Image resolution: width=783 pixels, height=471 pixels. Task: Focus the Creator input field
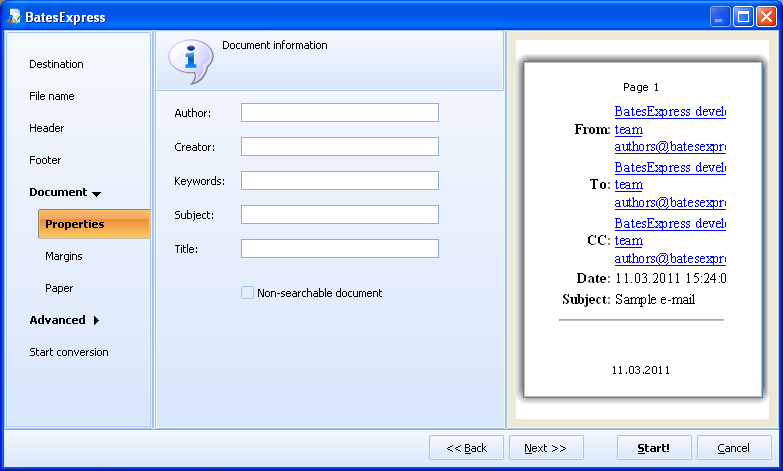tap(340, 146)
